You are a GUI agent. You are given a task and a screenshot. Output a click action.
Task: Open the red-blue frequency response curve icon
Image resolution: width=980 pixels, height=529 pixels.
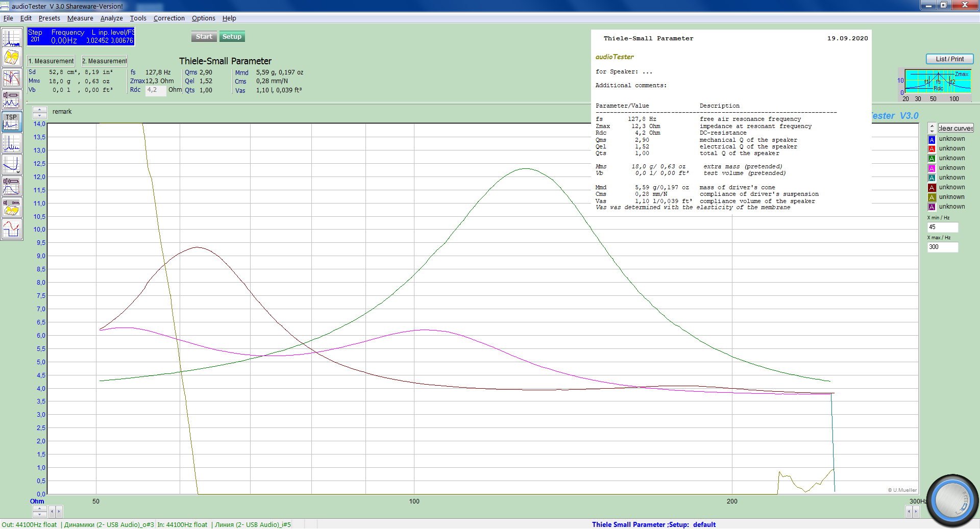click(11, 79)
